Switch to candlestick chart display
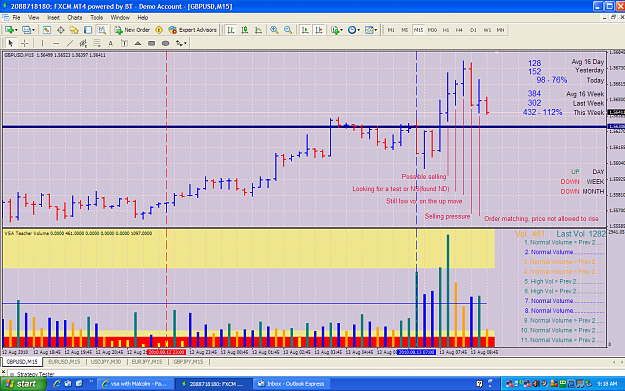The image size is (625, 391). click(245, 30)
